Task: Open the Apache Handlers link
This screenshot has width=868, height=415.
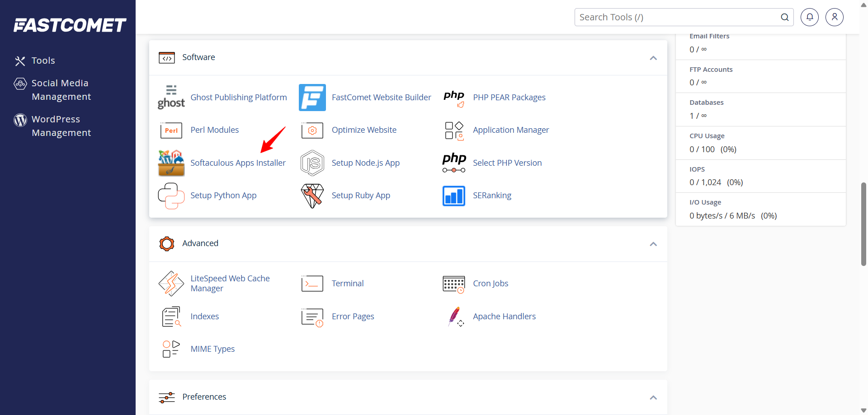Action: pos(504,317)
